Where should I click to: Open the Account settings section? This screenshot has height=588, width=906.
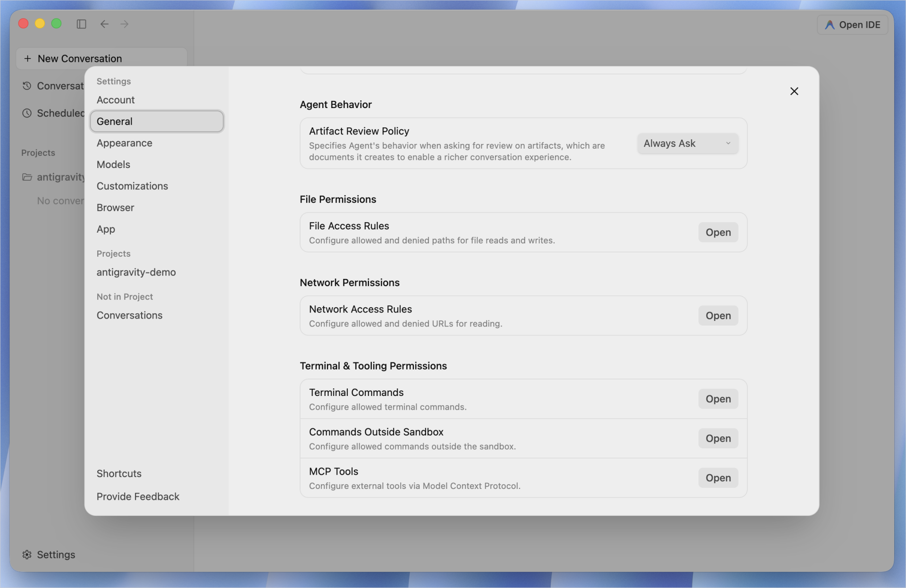point(157,100)
